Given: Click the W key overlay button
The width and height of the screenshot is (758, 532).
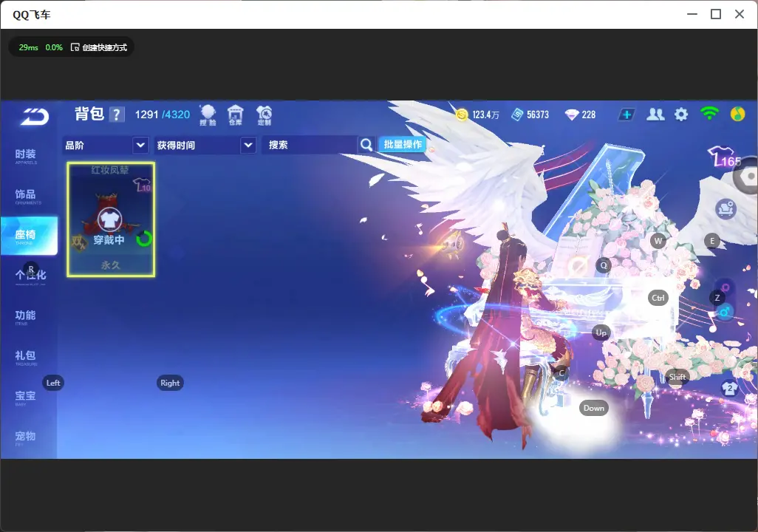Looking at the screenshot, I should pyautogui.click(x=658, y=241).
